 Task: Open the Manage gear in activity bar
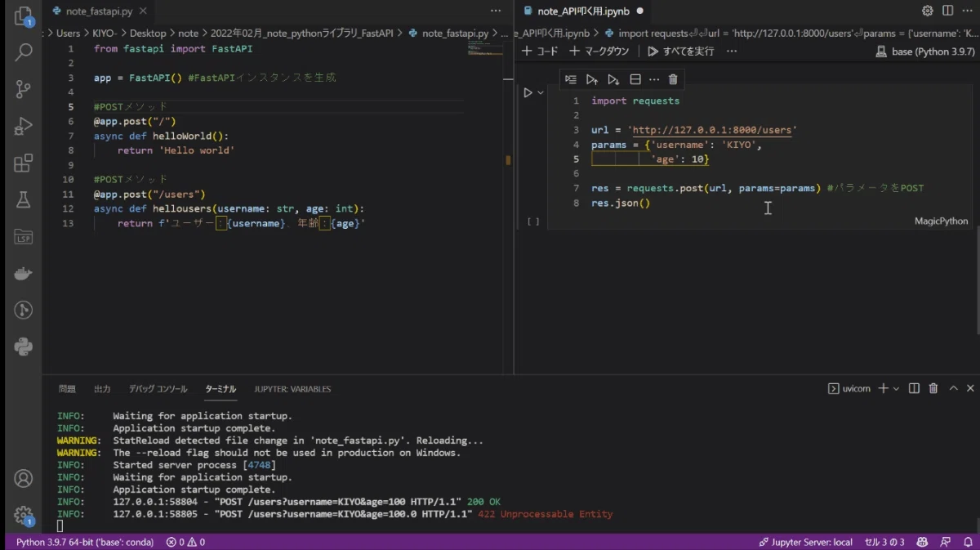tap(23, 516)
